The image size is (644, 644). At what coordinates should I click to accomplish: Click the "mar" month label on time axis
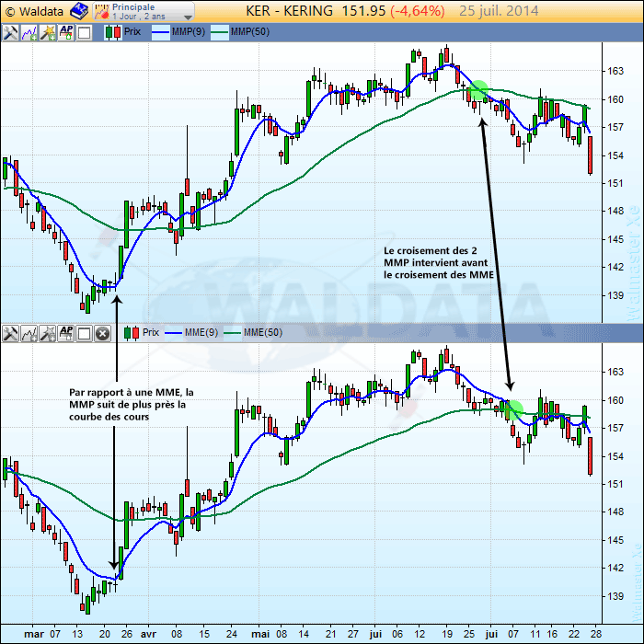click(x=34, y=634)
